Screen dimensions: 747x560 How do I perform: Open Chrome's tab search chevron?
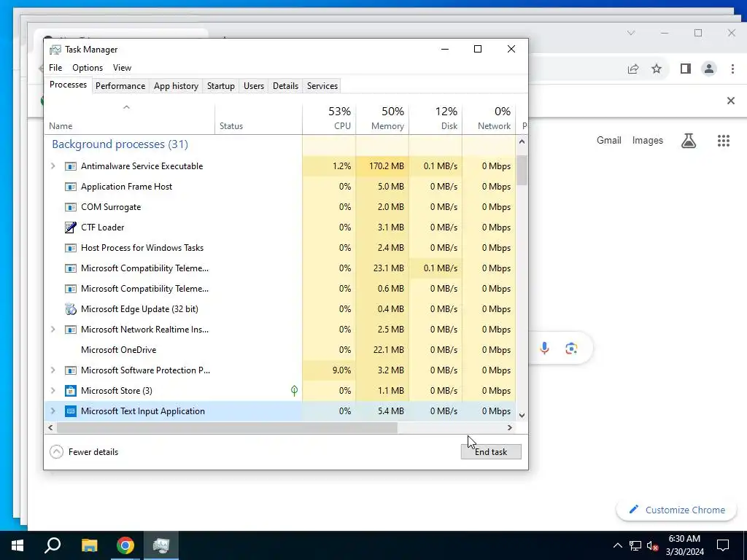631,34
